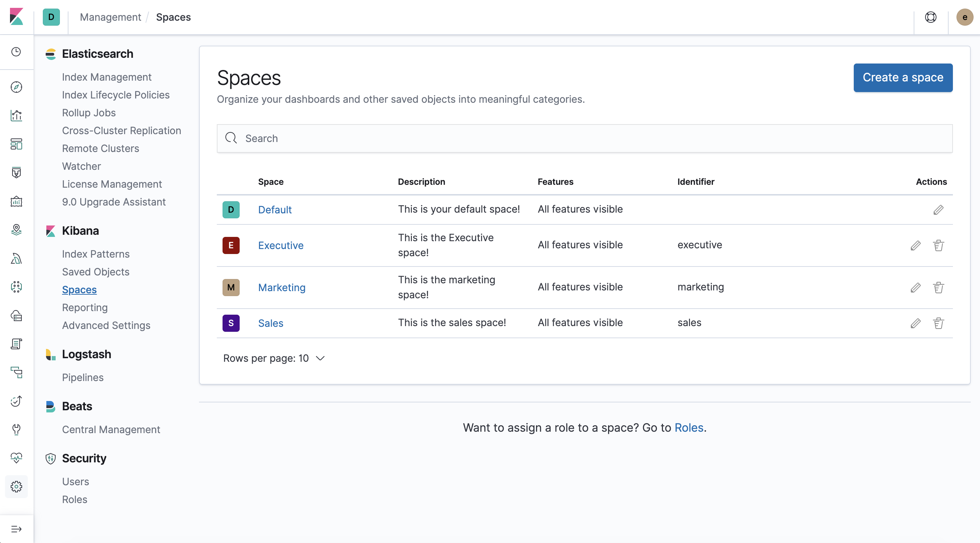Go to Saved Objects in Kibana section
This screenshot has height=543, width=980.
pos(96,272)
